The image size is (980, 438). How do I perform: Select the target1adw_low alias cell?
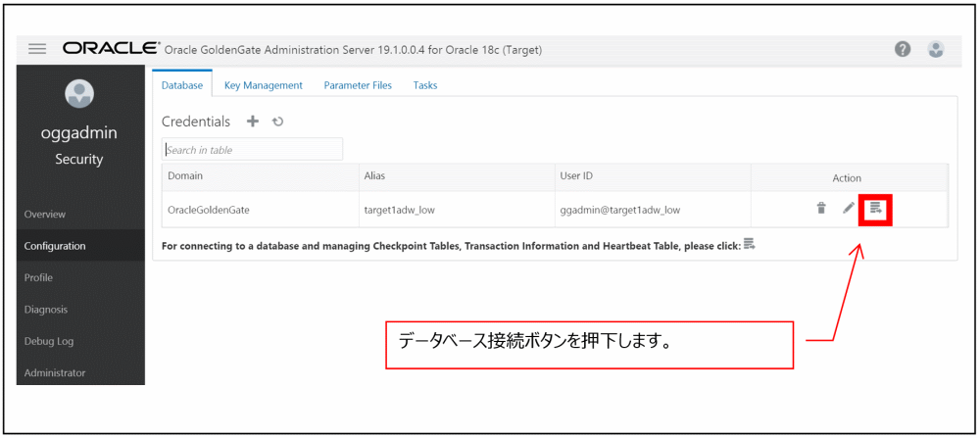[457, 210]
